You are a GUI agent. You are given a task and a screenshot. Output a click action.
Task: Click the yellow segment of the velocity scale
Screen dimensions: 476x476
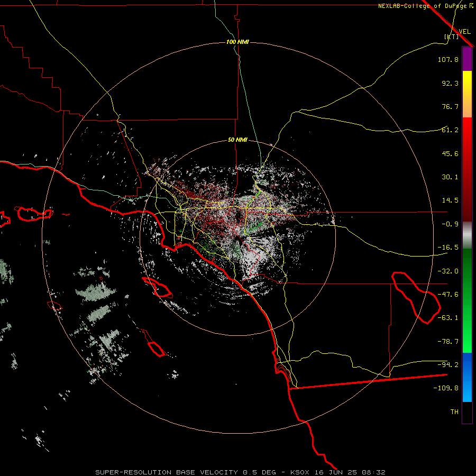click(467, 94)
